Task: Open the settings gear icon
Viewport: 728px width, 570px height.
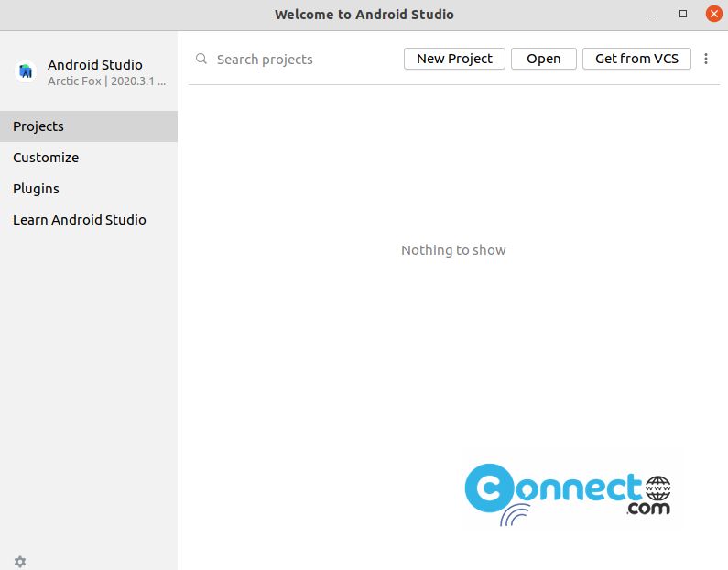Action: coord(20,561)
